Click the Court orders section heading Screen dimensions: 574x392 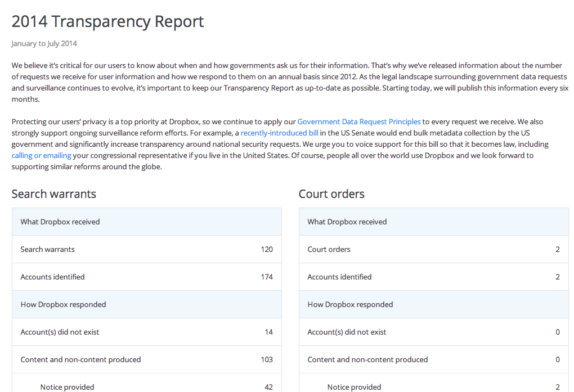pyautogui.click(x=331, y=194)
